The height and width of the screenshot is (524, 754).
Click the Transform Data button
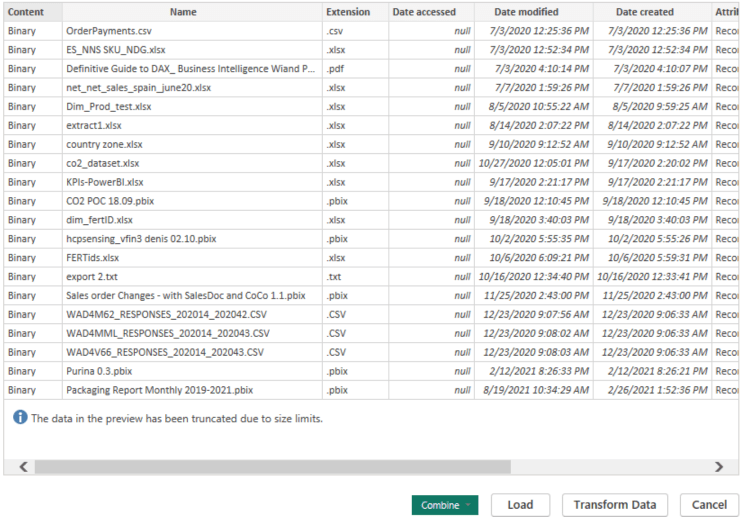pyautogui.click(x=615, y=505)
